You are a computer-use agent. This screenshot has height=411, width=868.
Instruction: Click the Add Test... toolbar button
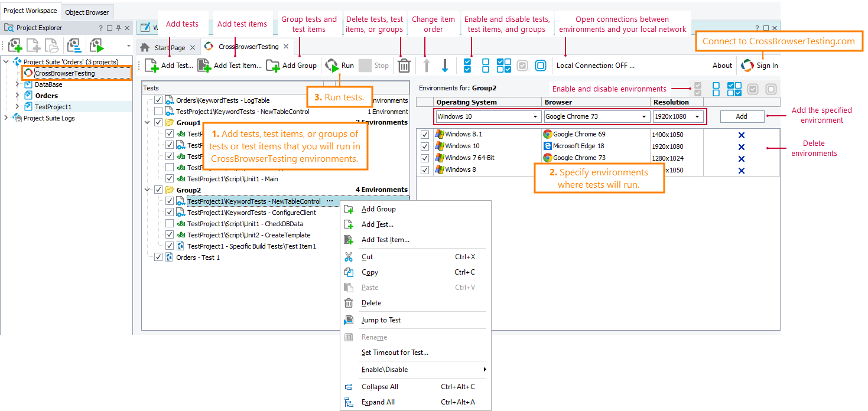pyautogui.click(x=169, y=66)
